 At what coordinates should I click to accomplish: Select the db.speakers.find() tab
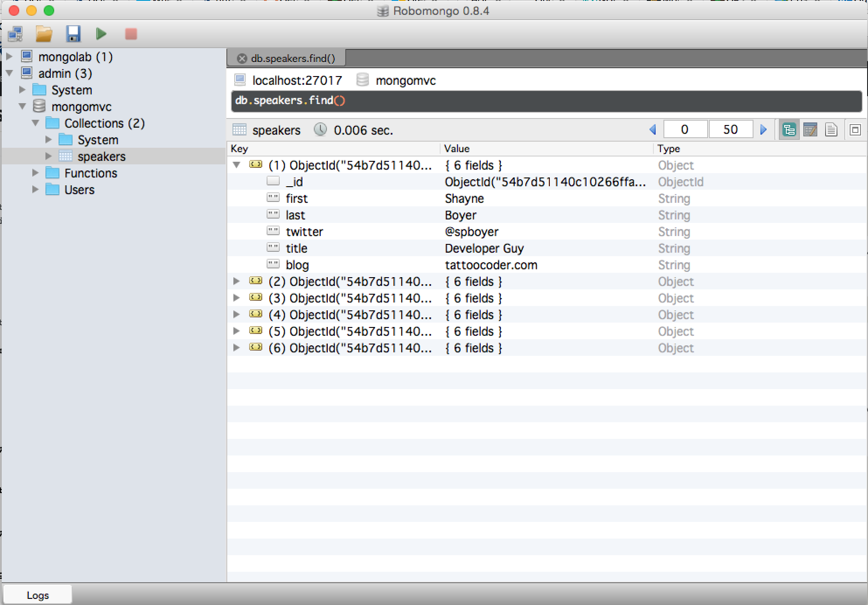287,58
